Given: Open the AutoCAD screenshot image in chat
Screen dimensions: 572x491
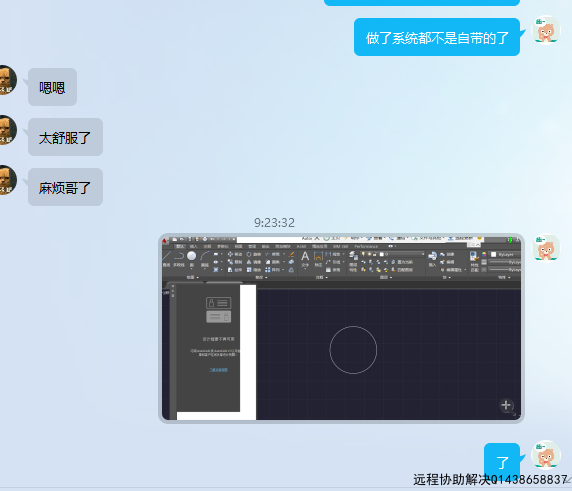Looking at the screenshot, I should point(341,328).
